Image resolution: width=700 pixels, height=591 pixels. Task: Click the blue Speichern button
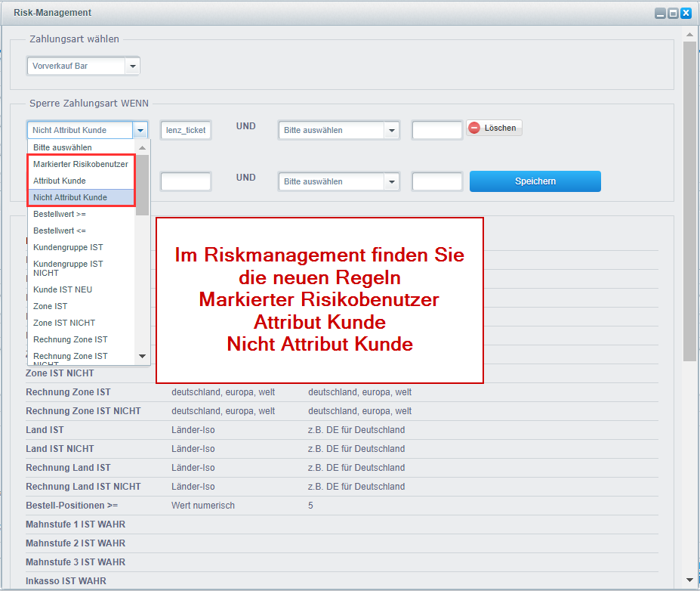pos(535,181)
